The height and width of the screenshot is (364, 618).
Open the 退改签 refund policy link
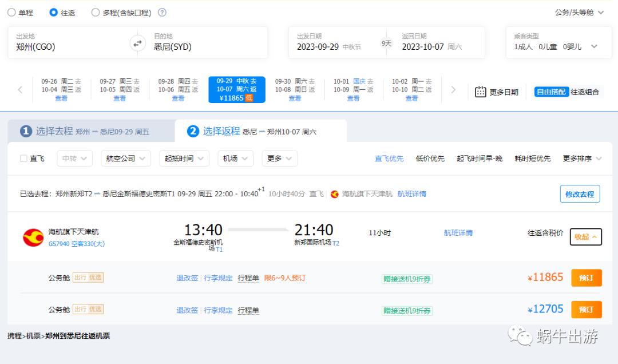(187, 279)
